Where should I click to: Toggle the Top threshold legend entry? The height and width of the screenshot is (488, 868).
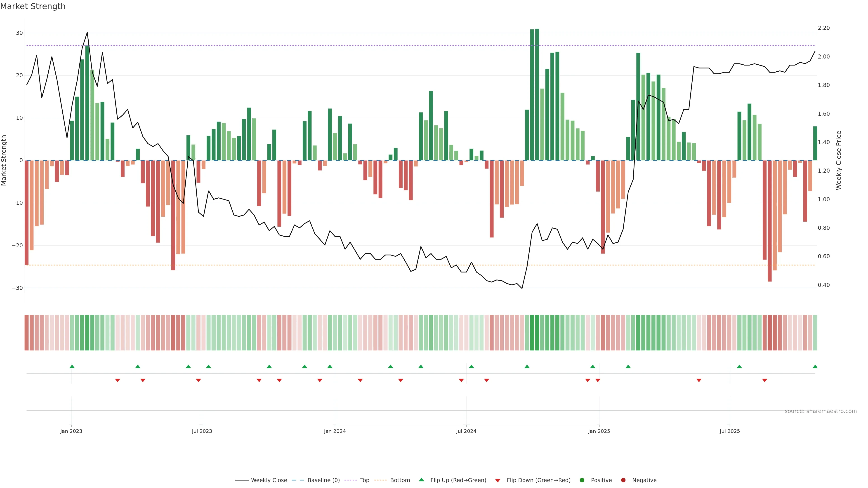[x=364, y=480]
